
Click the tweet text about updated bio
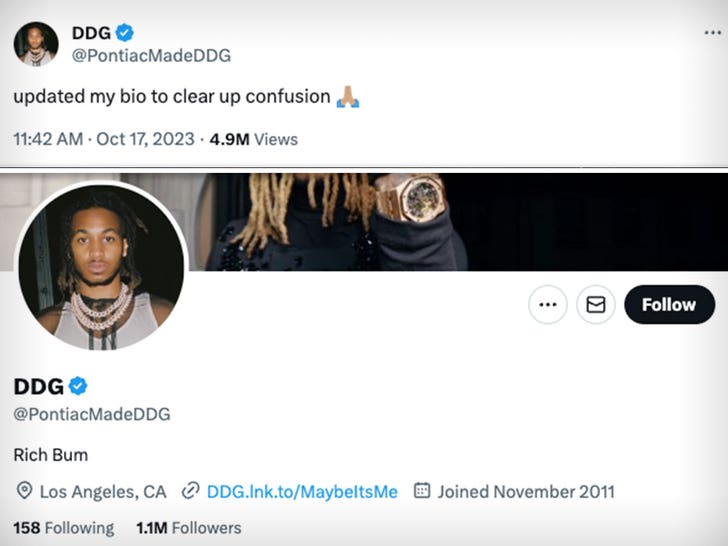pos(171,97)
